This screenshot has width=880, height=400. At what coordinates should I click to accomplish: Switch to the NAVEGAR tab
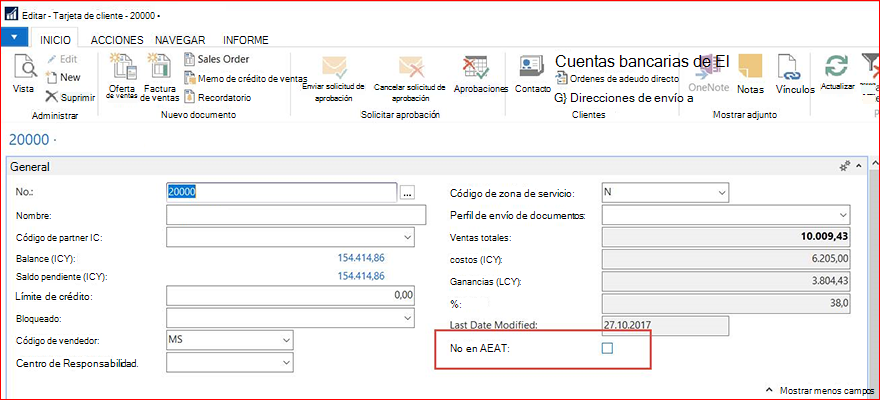(x=180, y=40)
